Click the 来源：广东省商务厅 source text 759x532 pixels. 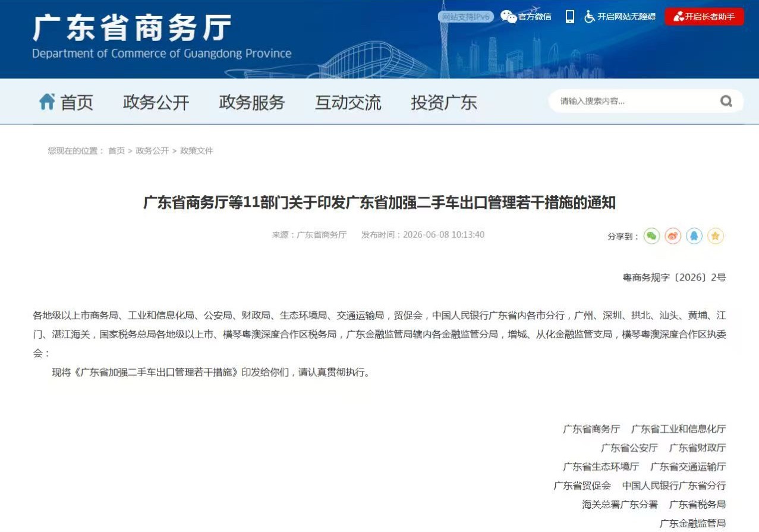(x=309, y=235)
